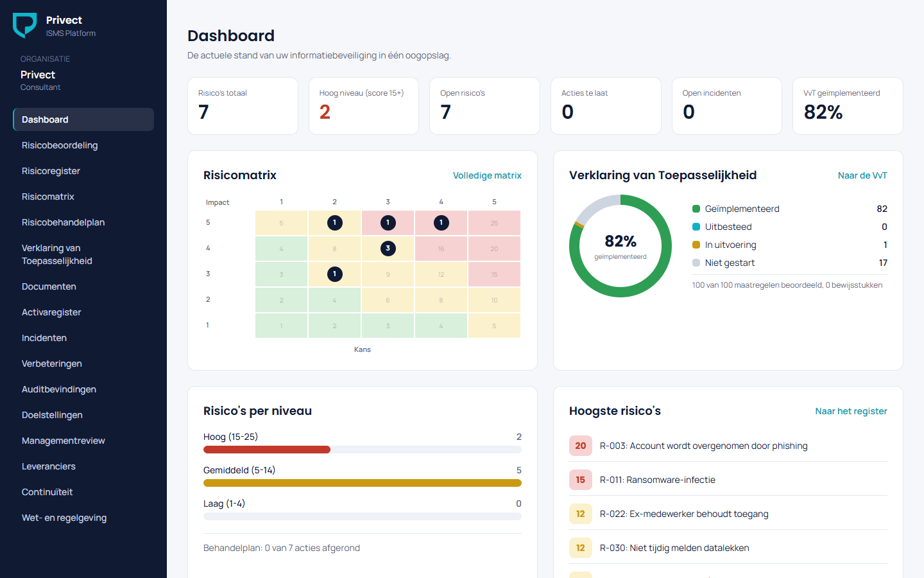Click the green Geïmplementeerd legend dot
This screenshot has width=924, height=578.
696,209
